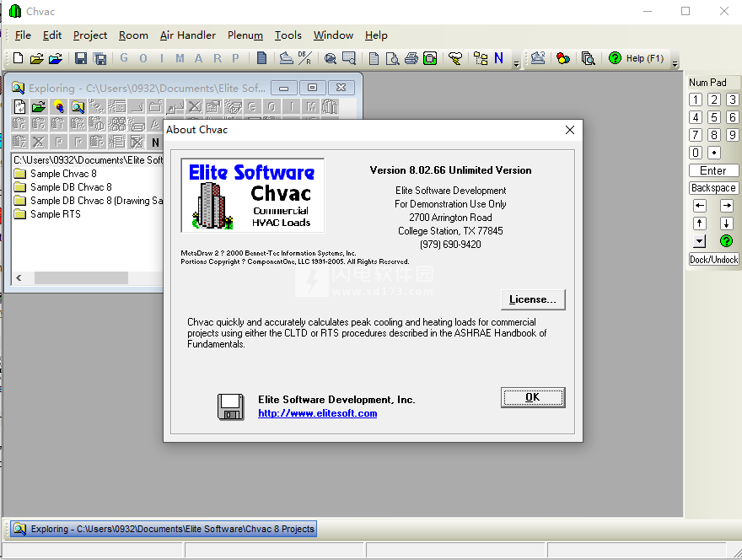This screenshot has width=742, height=560.
Task: Click the Num Pad Enter button
Action: [x=713, y=170]
